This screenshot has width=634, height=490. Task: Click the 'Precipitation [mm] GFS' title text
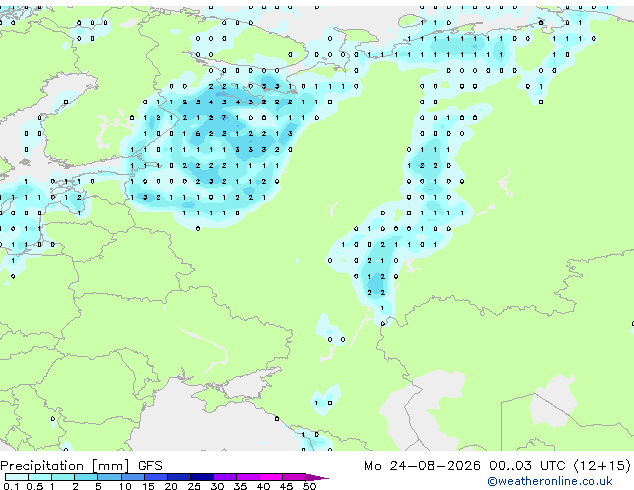81,466
